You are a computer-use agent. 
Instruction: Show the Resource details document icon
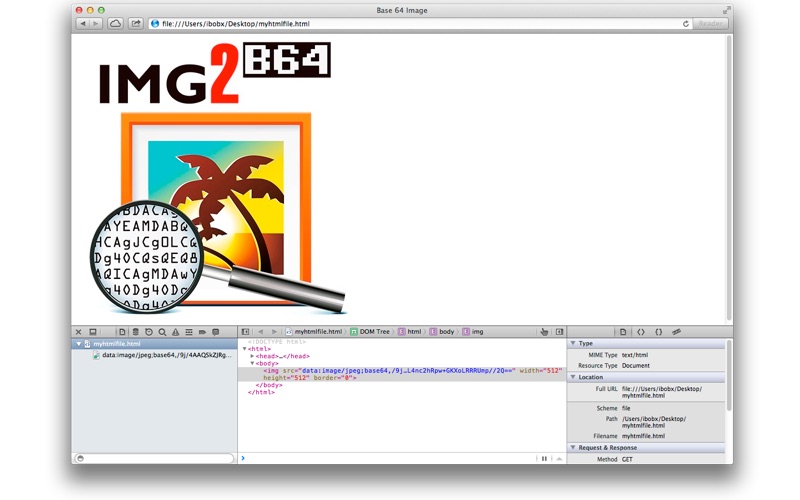(x=623, y=332)
